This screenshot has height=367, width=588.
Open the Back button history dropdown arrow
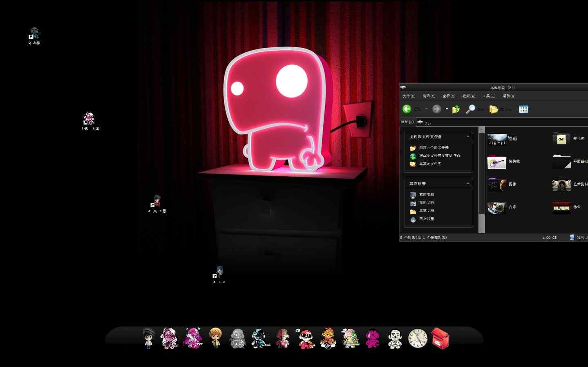[426, 109]
